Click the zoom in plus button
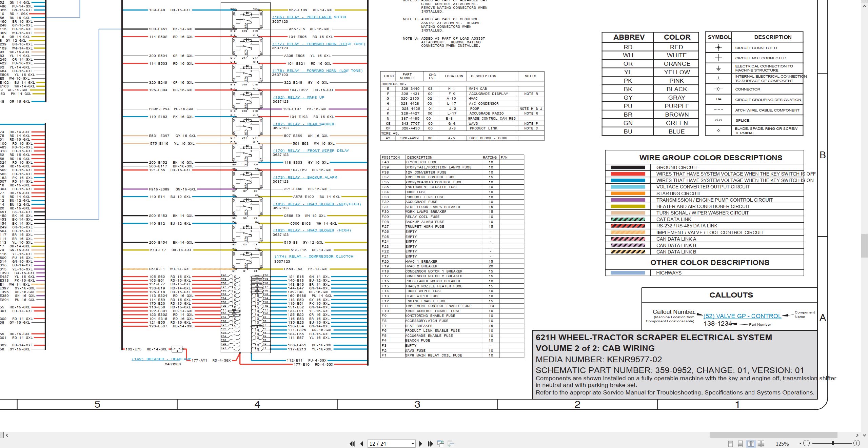The image size is (868, 448). (856, 443)
